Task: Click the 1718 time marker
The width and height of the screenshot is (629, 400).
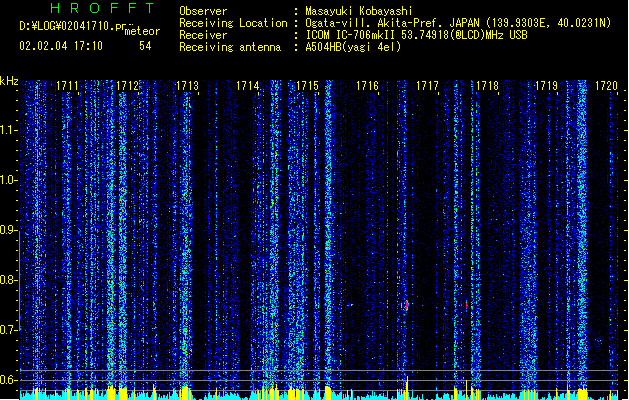Action: pyautogui.click(x=487, y=86)
